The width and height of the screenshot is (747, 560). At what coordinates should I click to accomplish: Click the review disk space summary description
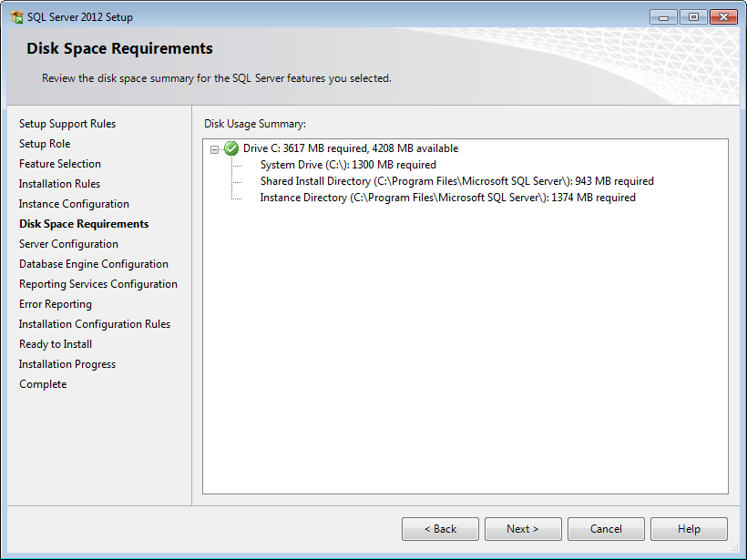[x=217, y=78]
